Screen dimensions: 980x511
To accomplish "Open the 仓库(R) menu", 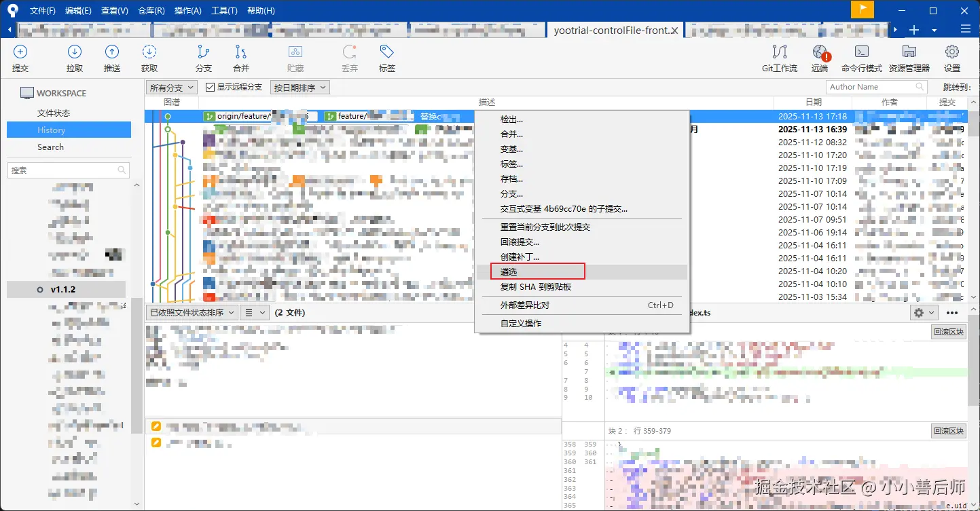I will 151,10.
